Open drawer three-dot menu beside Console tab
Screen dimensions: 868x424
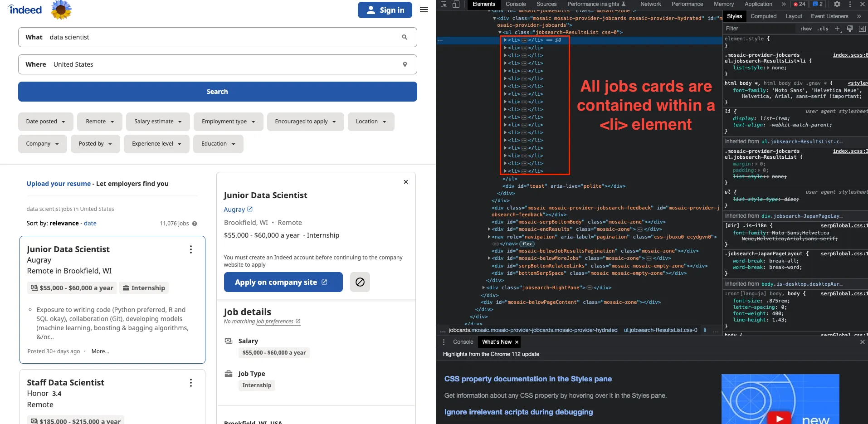tap(444, 342)
